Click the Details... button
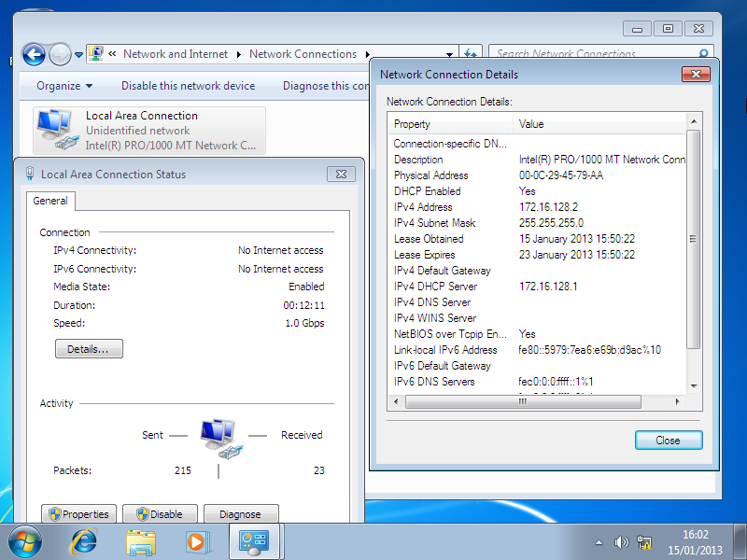 [89, 349]
